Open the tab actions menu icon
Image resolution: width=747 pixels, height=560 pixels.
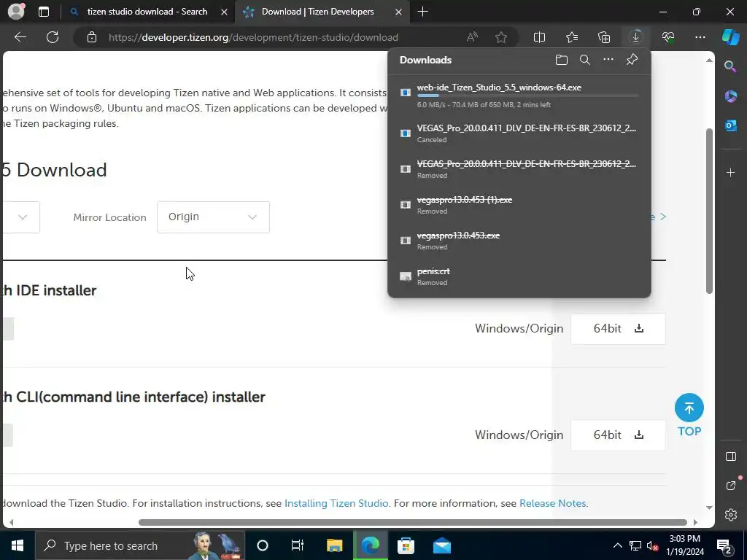[x=43, y=12]
